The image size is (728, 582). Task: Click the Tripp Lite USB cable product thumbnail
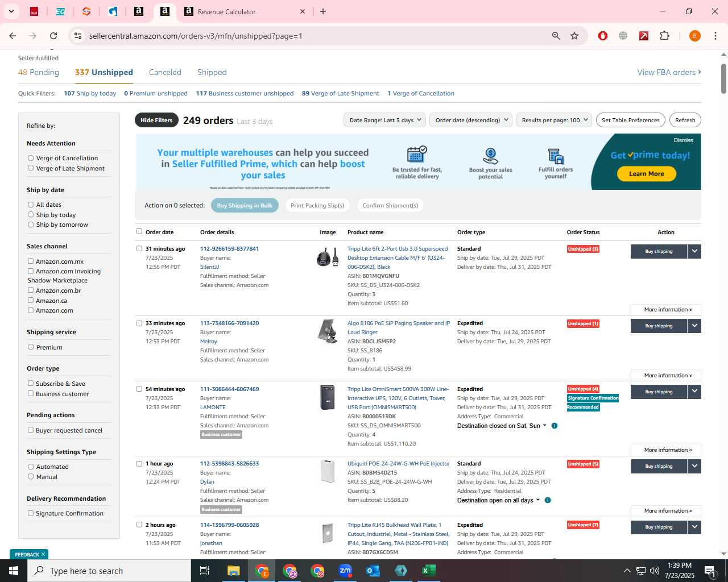328,257
